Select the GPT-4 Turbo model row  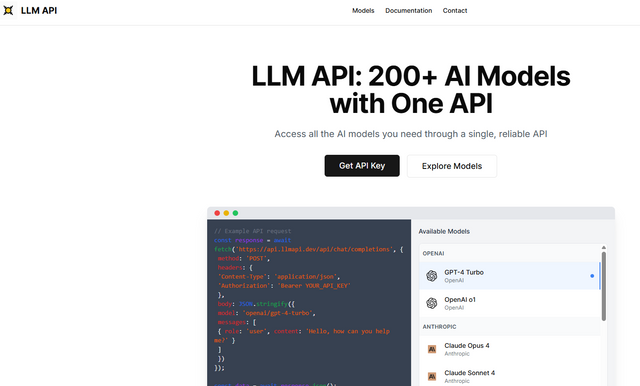tap(509, 276)
